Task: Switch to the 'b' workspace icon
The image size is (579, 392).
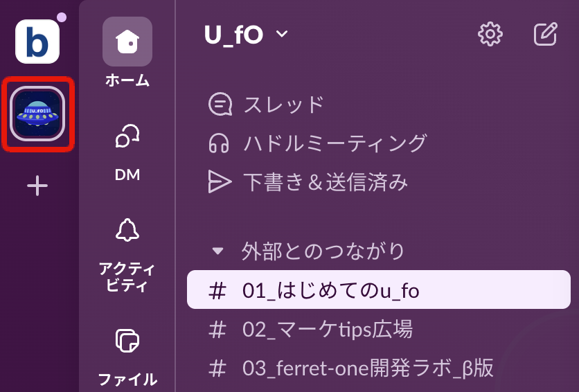Action: tap(37, 42)
